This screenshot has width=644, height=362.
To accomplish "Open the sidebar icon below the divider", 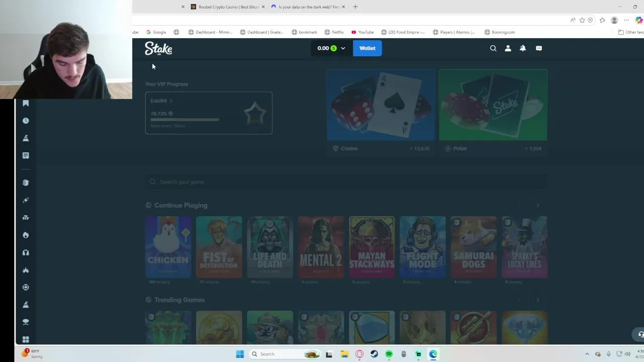I will tap(26, 183).
